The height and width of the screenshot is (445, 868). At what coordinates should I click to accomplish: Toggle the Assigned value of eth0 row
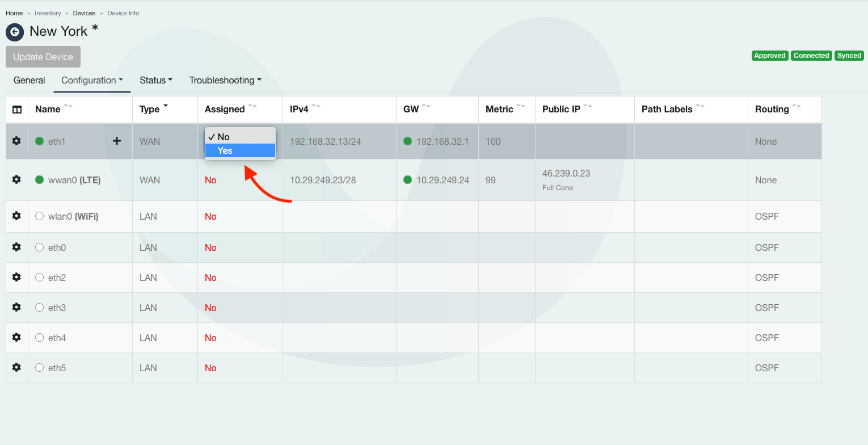coord(210,247)
